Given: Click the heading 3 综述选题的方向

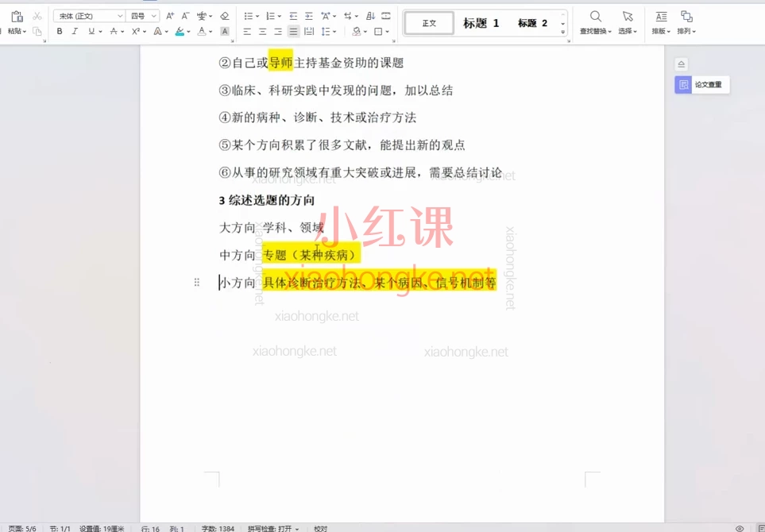Looking at the screenshot, I should click(x=266, y=200).
